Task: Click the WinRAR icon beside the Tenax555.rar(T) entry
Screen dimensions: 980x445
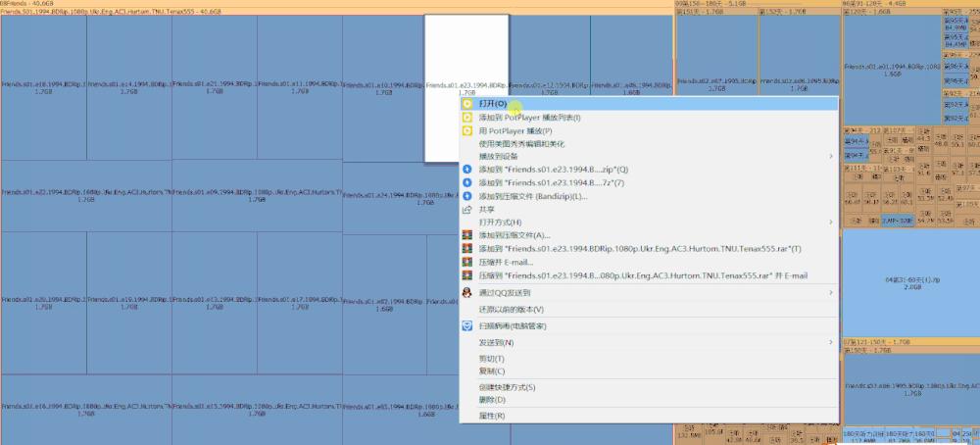Action: click(x=466, y=249)
